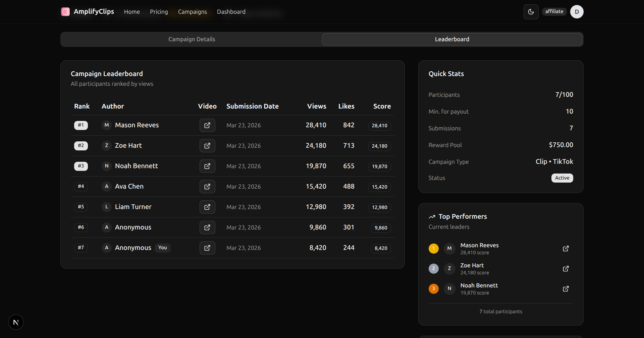Open Ava Chen's video link icon

tap(207, 187)
